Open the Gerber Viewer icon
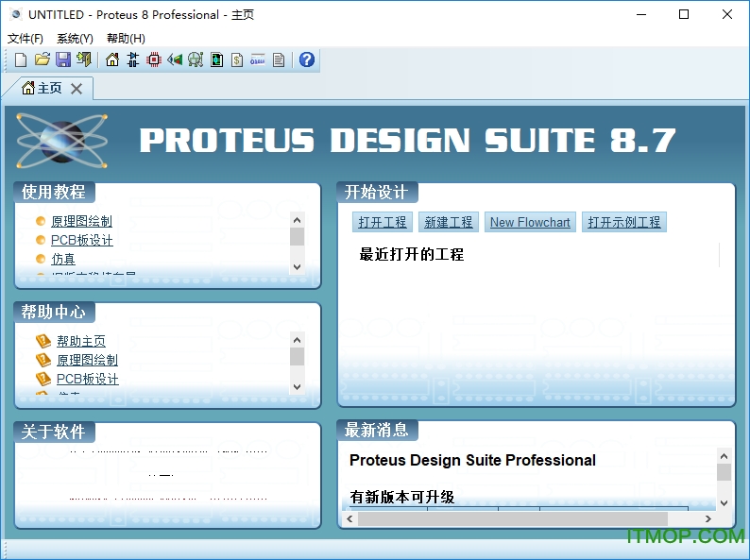Image resolution: width=750 pixels, height=560 pixels. [x=196, y=59]
